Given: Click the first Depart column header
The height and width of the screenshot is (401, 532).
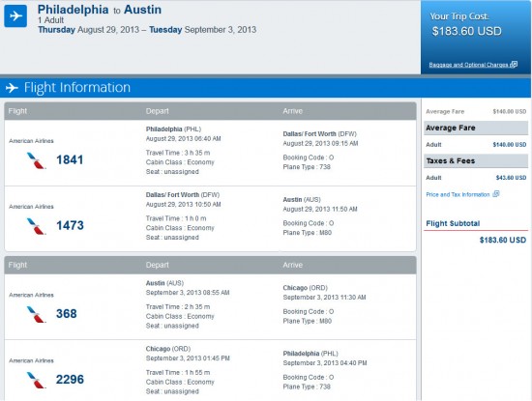Looking at the screenshot, I should coord(157,111).
